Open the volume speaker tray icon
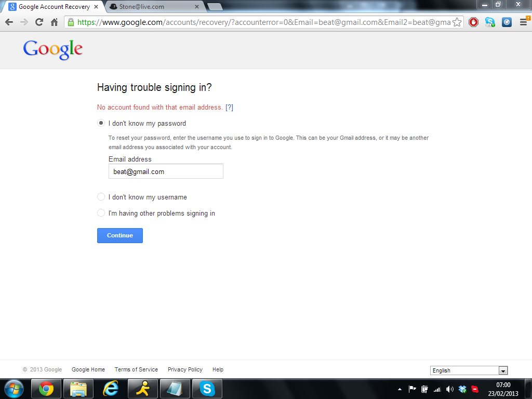Screen dimensions: 532x399 449,389
